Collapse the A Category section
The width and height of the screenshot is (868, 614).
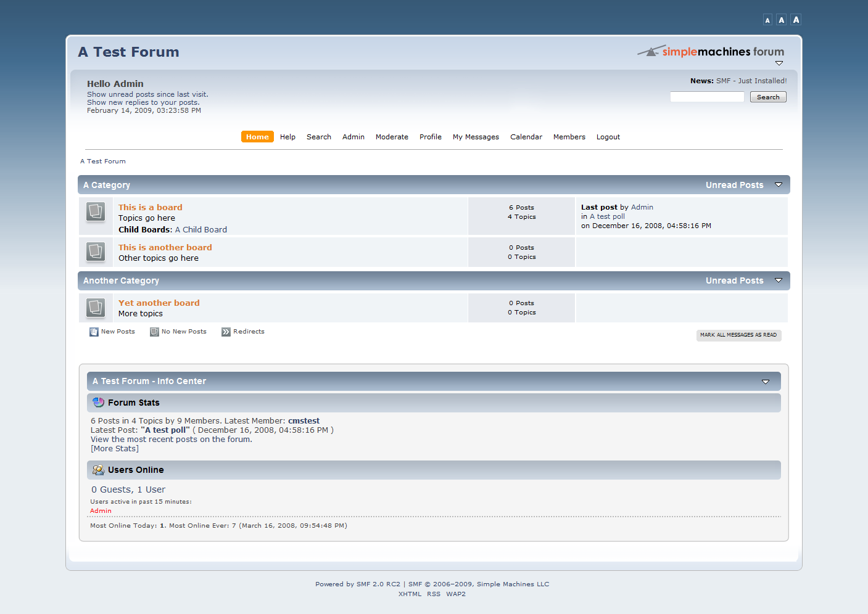[779, 184]
